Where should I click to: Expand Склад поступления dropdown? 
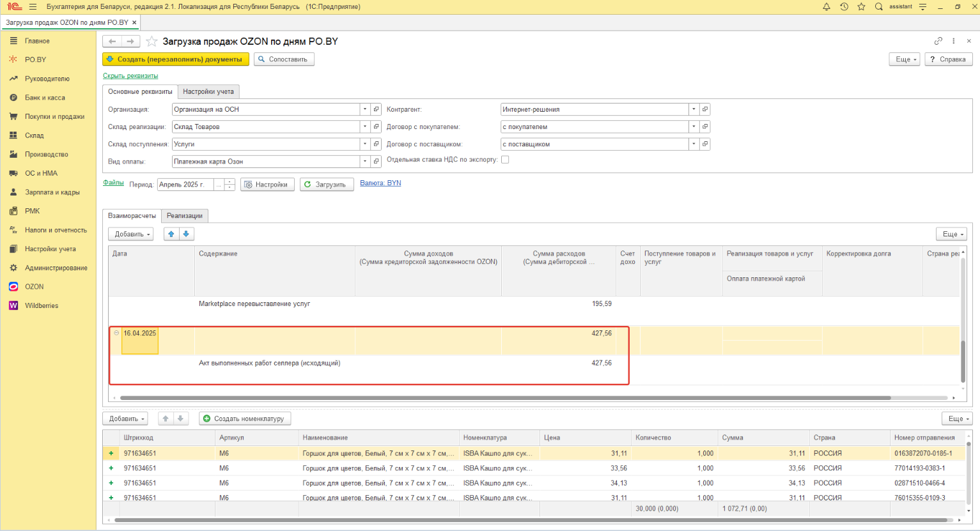(364, 144)
